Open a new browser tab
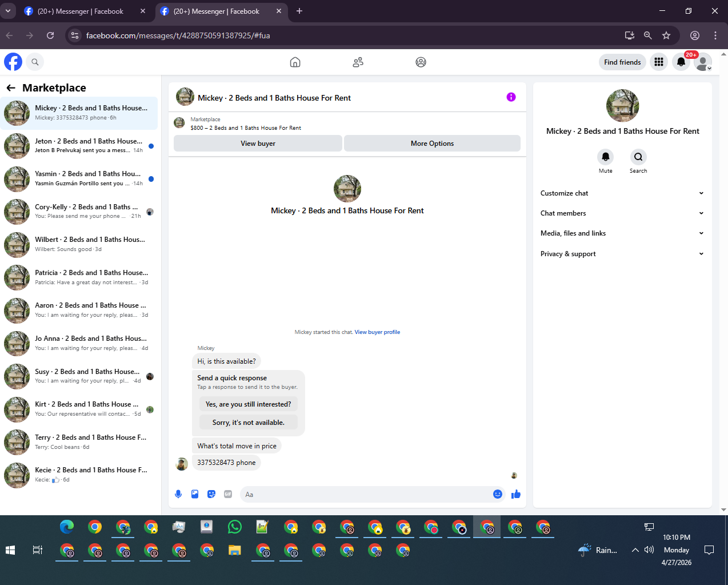 299,11
